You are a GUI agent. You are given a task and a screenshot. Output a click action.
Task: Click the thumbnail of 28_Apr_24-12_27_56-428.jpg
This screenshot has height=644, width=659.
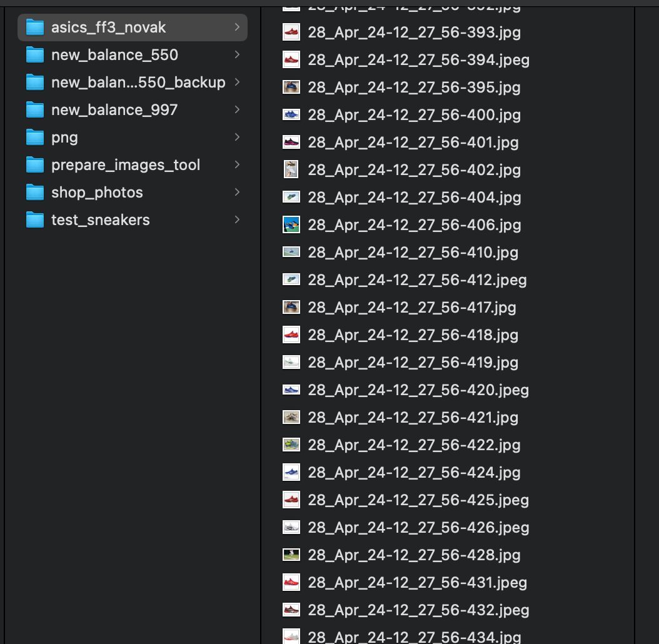[x=291, y=555]
